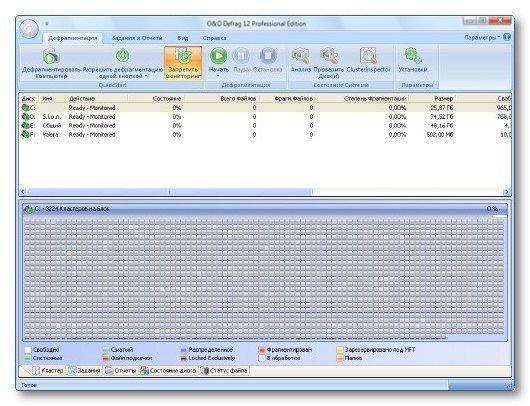Screen dimensions: 530x406
Task: Sort by the Размер column header
Action: pos(432,98)
